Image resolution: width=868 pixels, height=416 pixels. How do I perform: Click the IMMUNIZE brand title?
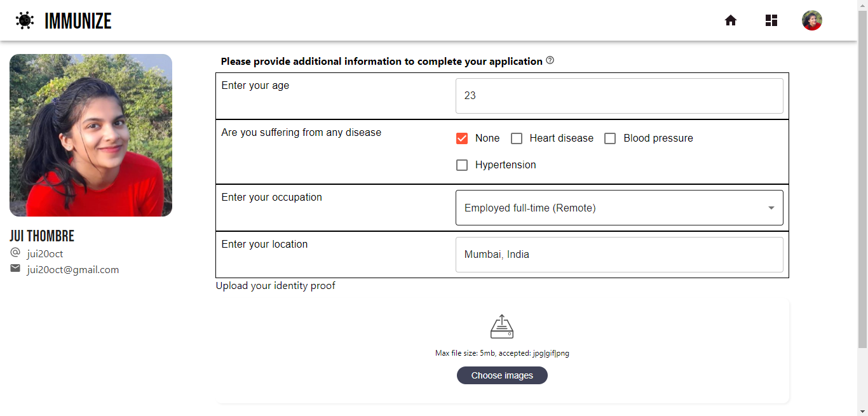(x=78, y=21)
